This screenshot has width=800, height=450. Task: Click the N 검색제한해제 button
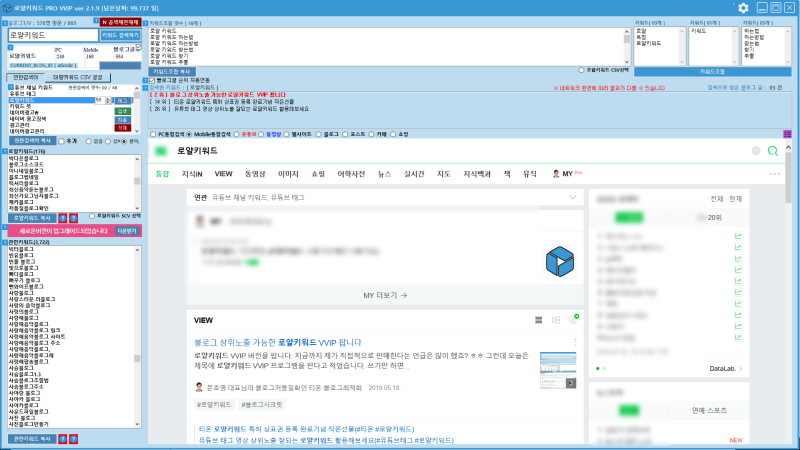[120, 22]
